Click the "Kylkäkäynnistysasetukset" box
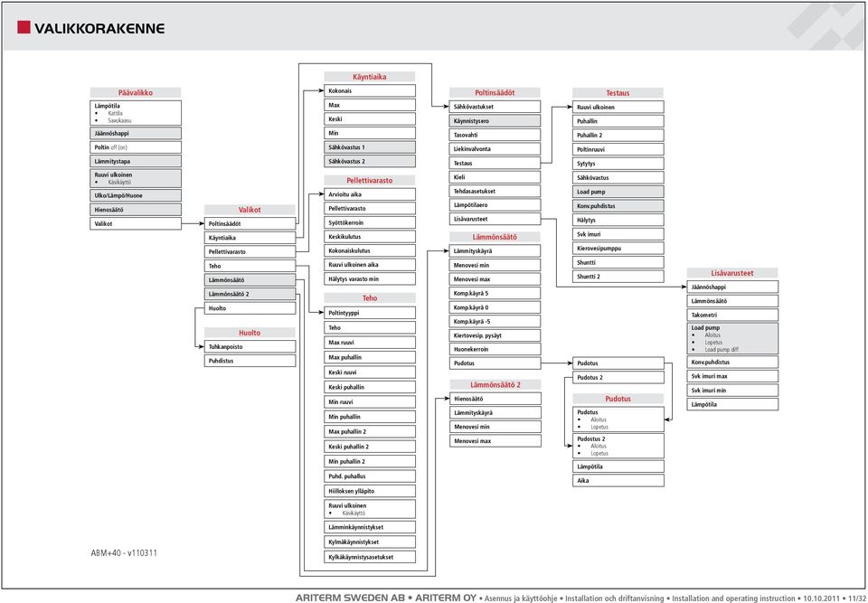This screenshot has width=868, height=603. (x=370, y=557)
